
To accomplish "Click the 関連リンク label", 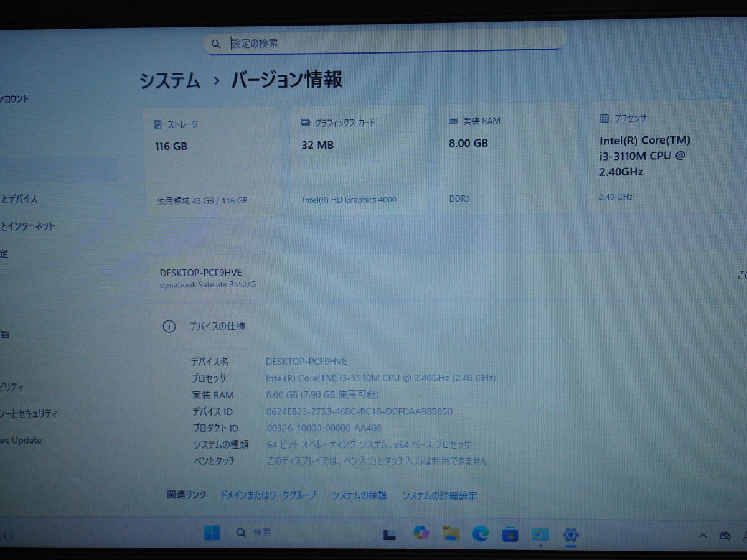I will click(187, 495).
